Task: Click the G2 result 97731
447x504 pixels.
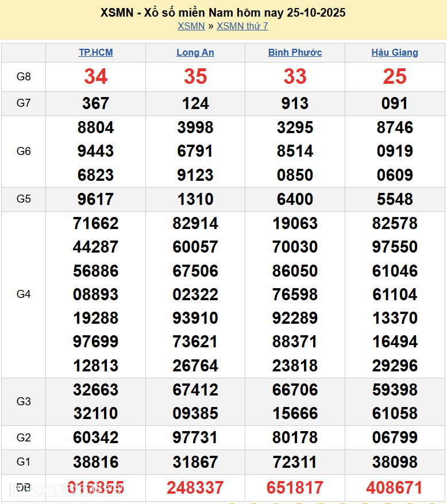Action: pyautogui.click(x=195, y=438)
